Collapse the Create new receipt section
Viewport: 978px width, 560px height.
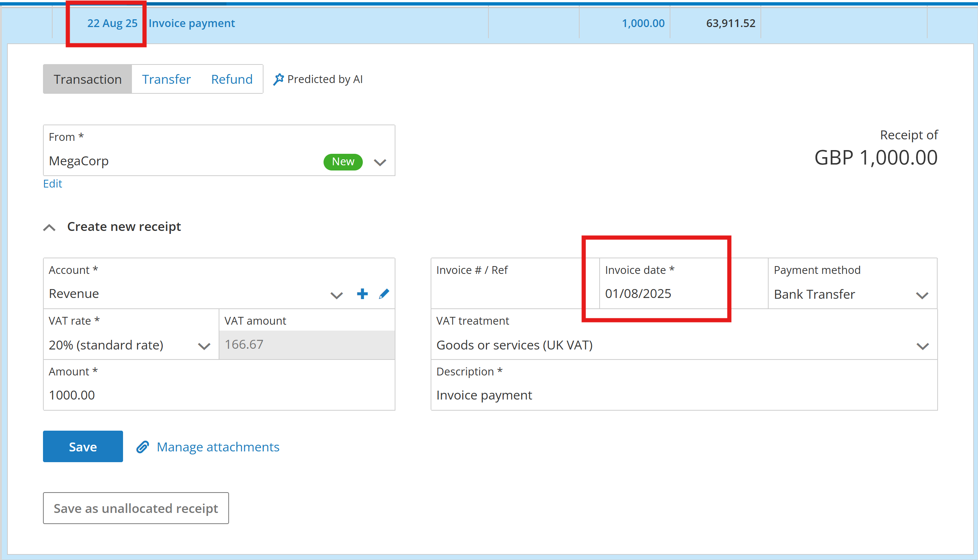coord(50,227)
